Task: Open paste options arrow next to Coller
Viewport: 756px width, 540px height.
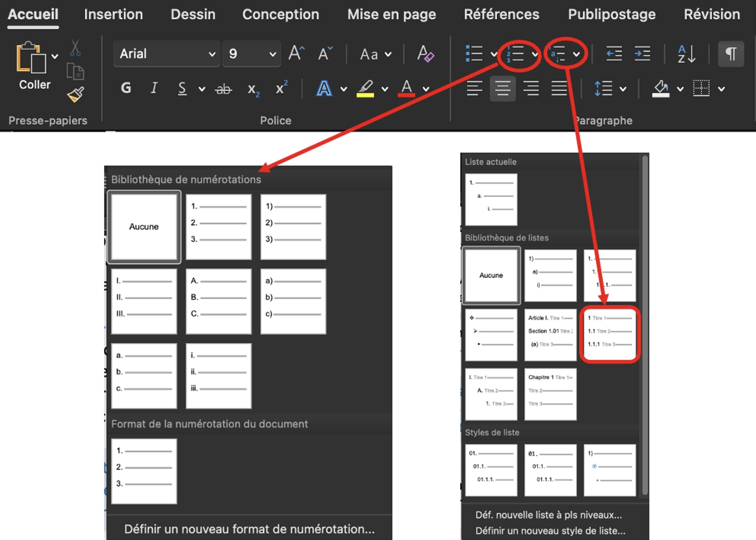Action: click(x=55, y=56)
